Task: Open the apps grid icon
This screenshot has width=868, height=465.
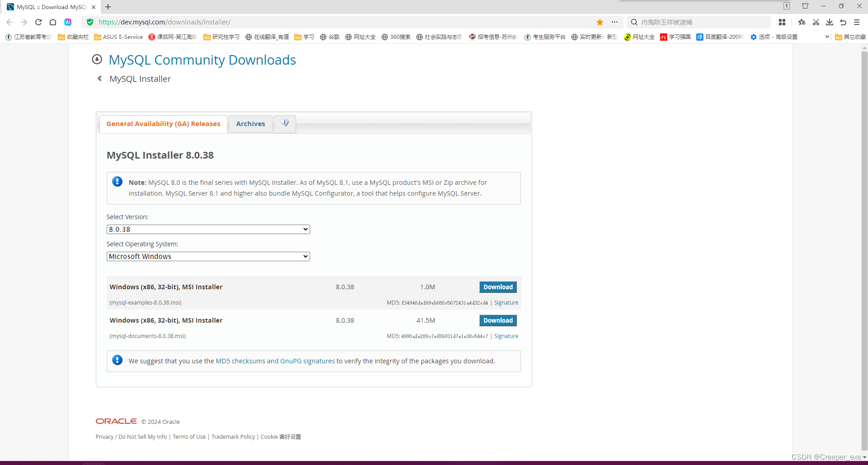Action: point(782,22)
